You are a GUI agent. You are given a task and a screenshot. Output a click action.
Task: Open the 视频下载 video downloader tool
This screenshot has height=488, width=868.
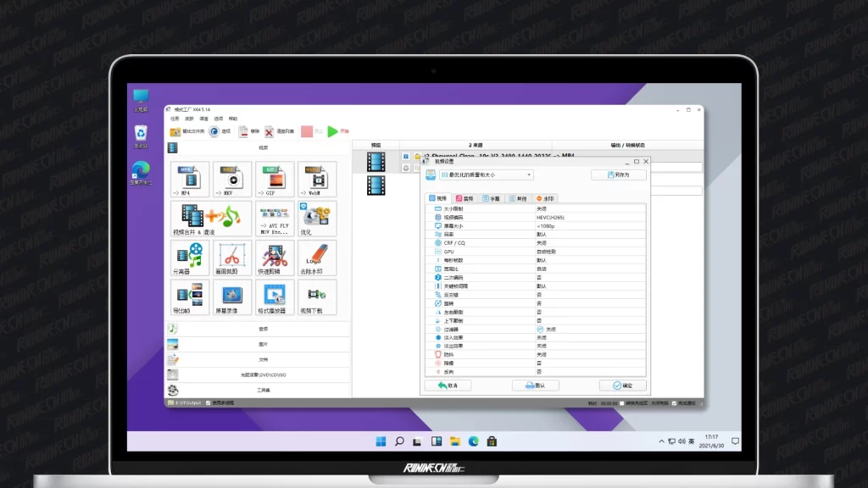[x=316, y=297]
